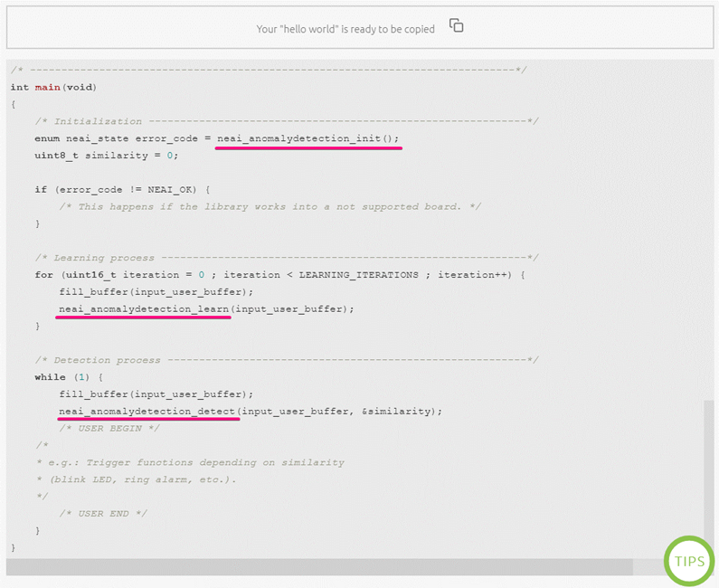Click '(blink LED, ring alarm, etc.).' comment
The width and height of the screenshot is (719, 588).
137,479
